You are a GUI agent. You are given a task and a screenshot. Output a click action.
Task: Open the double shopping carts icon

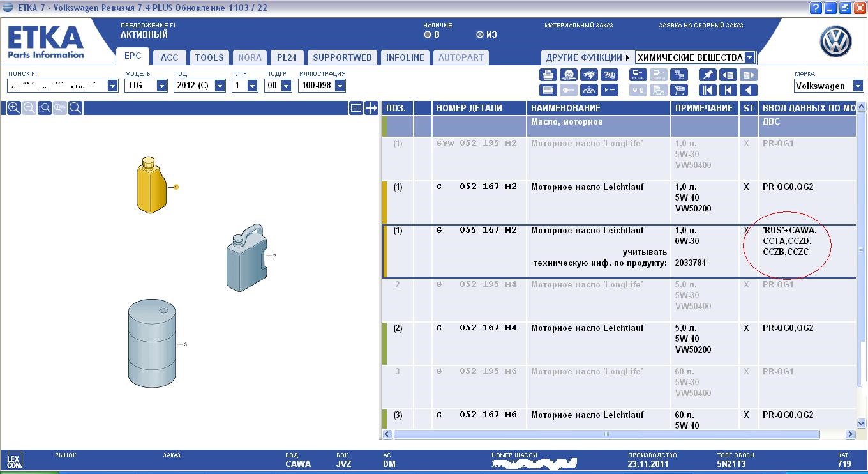pos(680,75)
